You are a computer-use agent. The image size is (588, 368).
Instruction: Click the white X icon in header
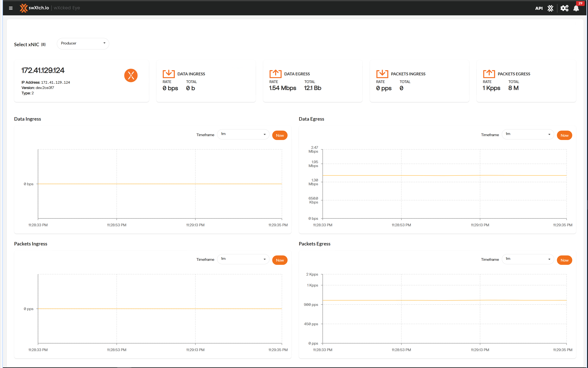(550, 8)
